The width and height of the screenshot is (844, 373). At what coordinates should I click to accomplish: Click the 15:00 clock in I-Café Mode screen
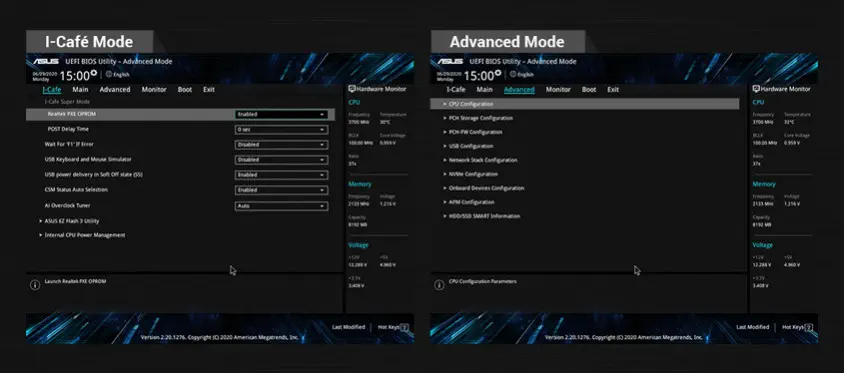click(75, 76)
